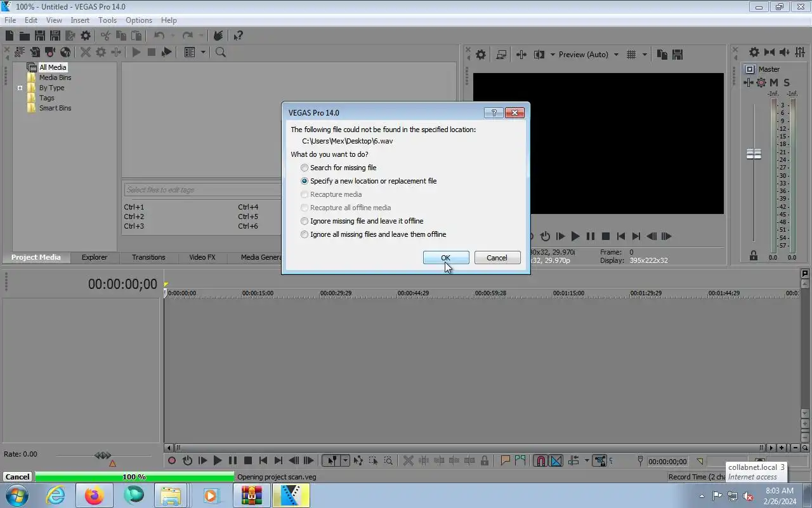The height and width of the screenshot is (508, 812).
Task: Open the Edit menu
Action: pyautogui.click(x=31, y=20)
